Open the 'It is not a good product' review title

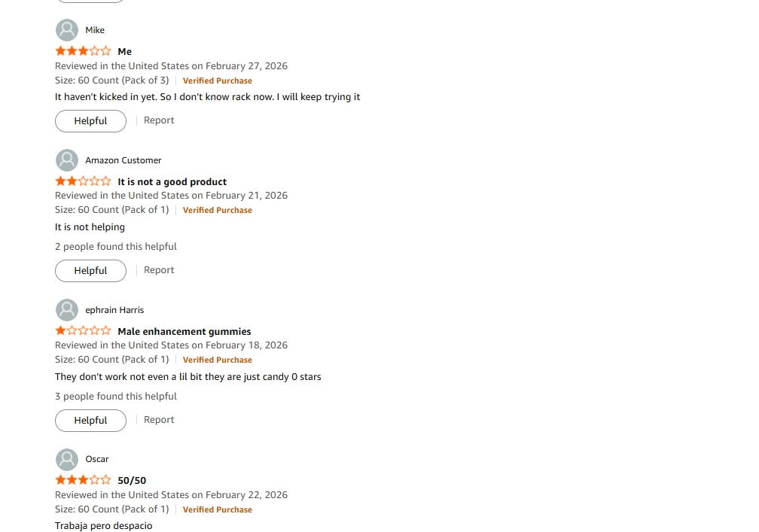(x=172, y=182)
